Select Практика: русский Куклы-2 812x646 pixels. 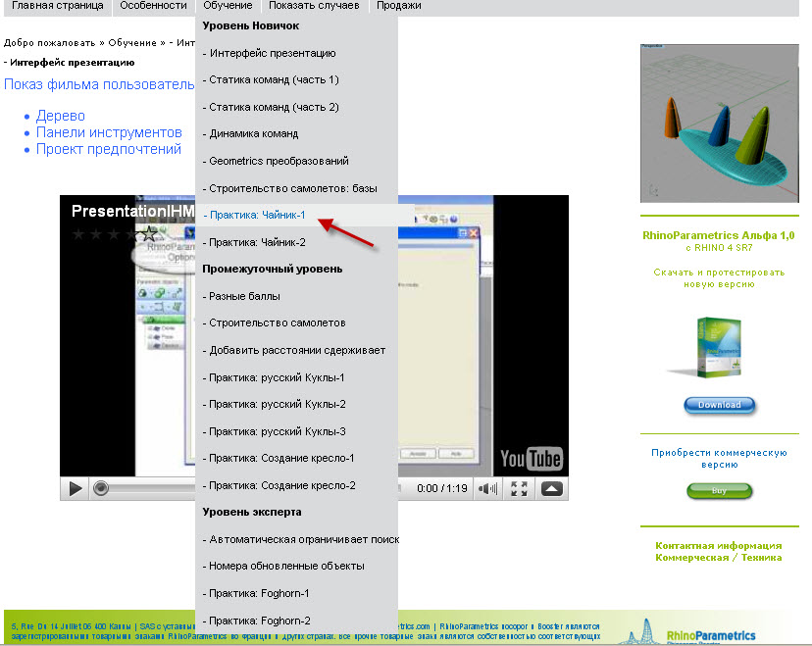tap(274, 404)
